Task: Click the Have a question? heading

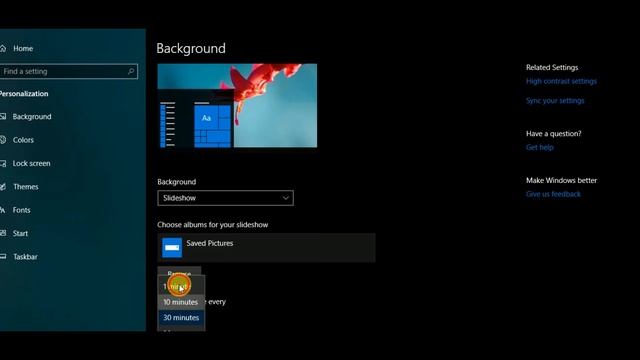Action: [553, 134]
